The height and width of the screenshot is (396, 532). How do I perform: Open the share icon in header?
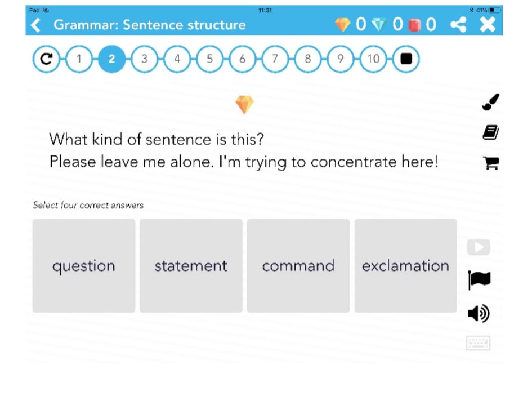click(458, 25)
